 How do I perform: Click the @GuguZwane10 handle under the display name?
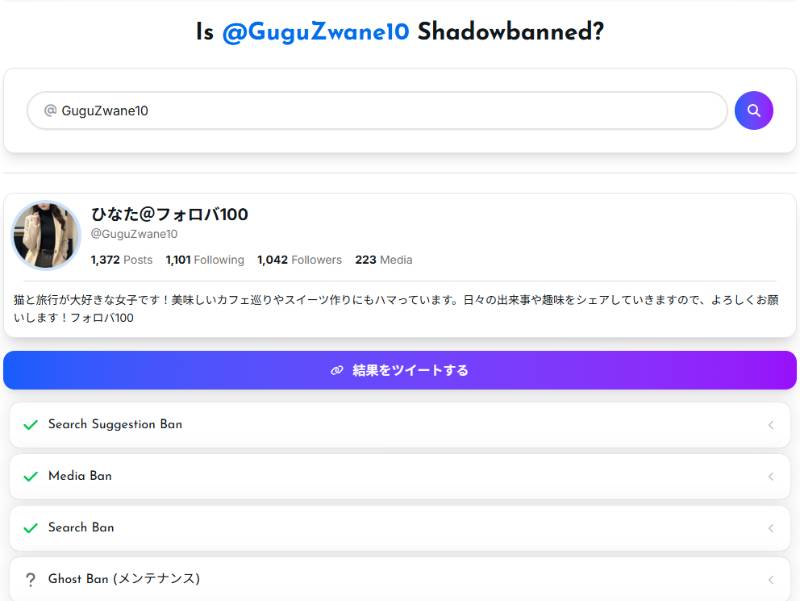[x=134, y=234]
